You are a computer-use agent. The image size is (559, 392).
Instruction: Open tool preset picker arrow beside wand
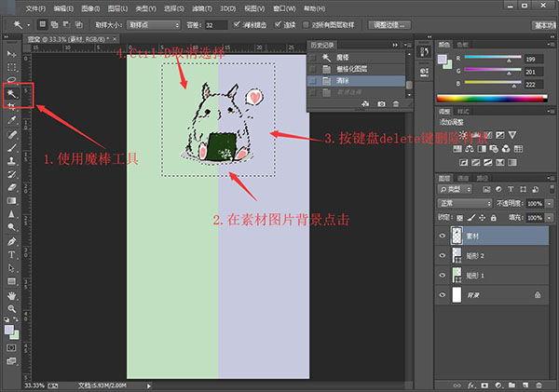point(29,25)
